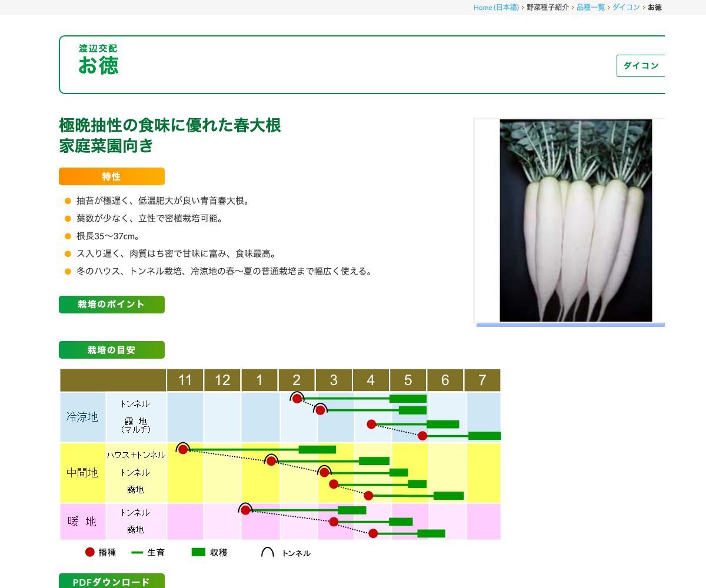
Task: Click the month 2 header in the calendar
Action: pos(297,380)
